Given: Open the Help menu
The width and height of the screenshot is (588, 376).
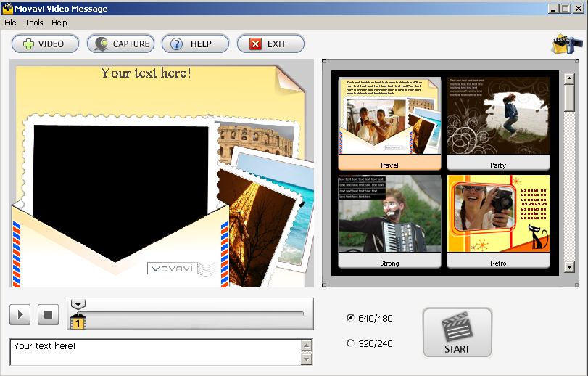Looking at the screenshot, I should coord(59,23).
